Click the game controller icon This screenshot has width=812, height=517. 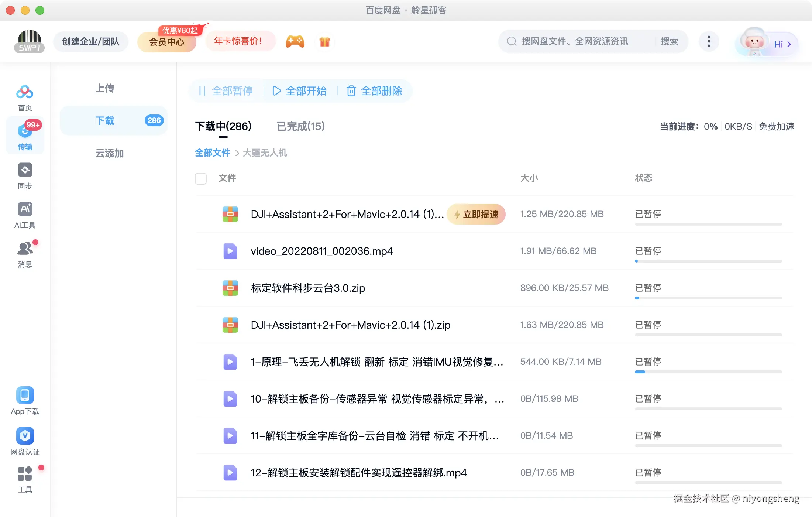[295, 41]
